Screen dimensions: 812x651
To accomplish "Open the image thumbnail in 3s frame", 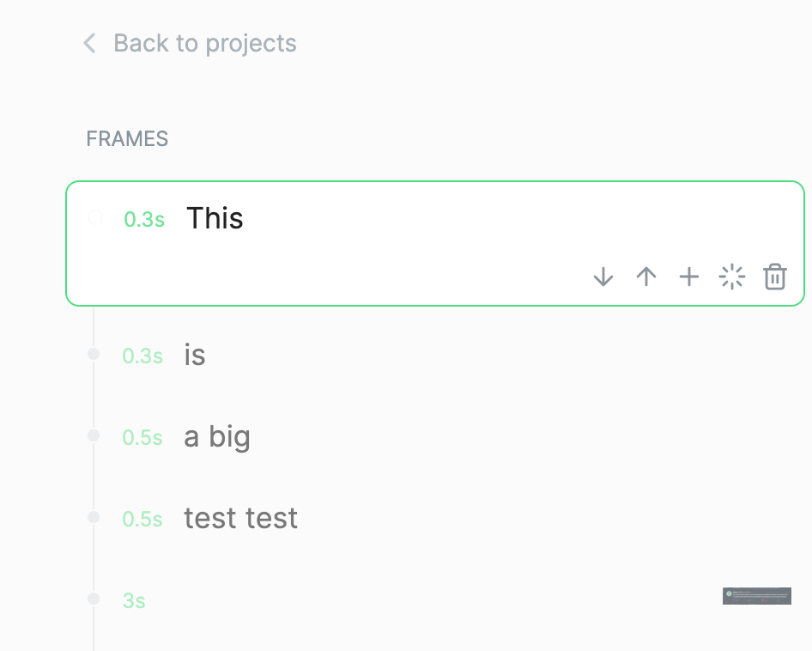I will pos(756,596).
